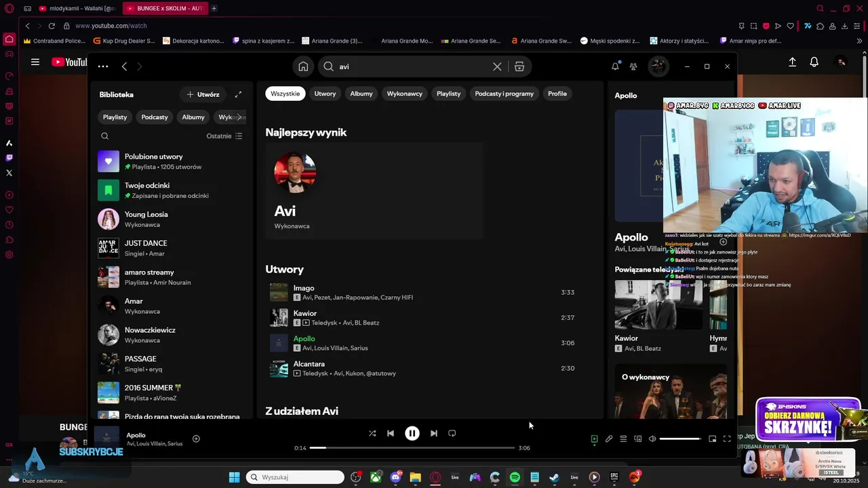Open Polubione utwory playlist
The image size is (868, 488).
point(171,161)
